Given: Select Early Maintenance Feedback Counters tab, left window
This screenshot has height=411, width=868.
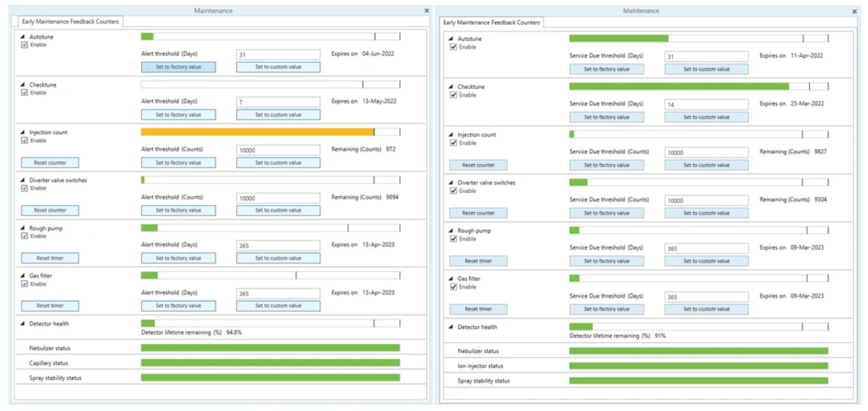Looking at the screenshot, I should click(70, 21).
